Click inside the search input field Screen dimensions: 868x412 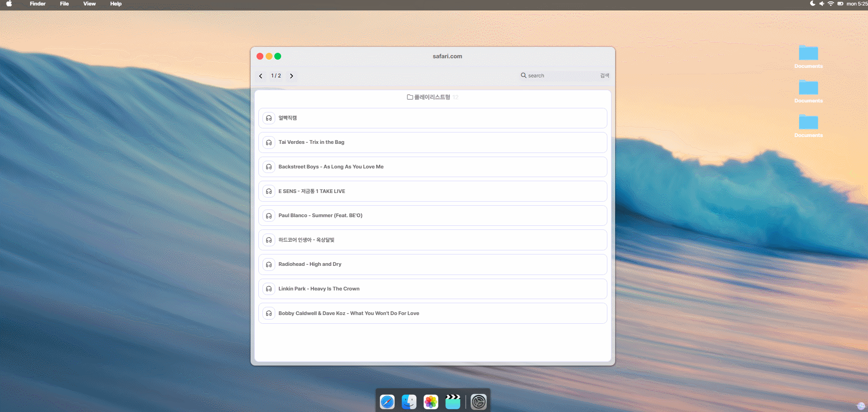pyautogui.click(x=563, y=76)
